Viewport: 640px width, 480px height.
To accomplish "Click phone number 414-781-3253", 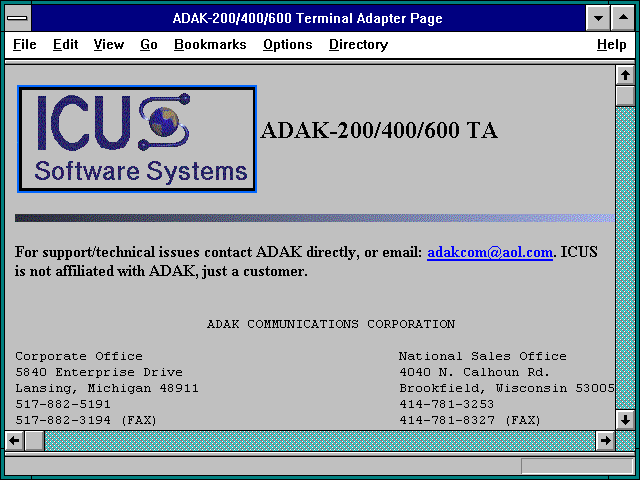I will point(447,404).
